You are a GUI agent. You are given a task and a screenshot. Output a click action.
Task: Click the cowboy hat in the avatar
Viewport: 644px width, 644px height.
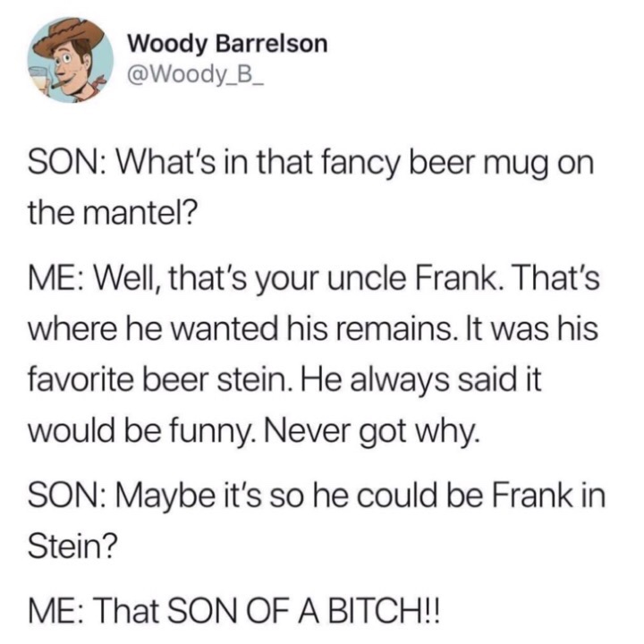click(x=69, y=37)
